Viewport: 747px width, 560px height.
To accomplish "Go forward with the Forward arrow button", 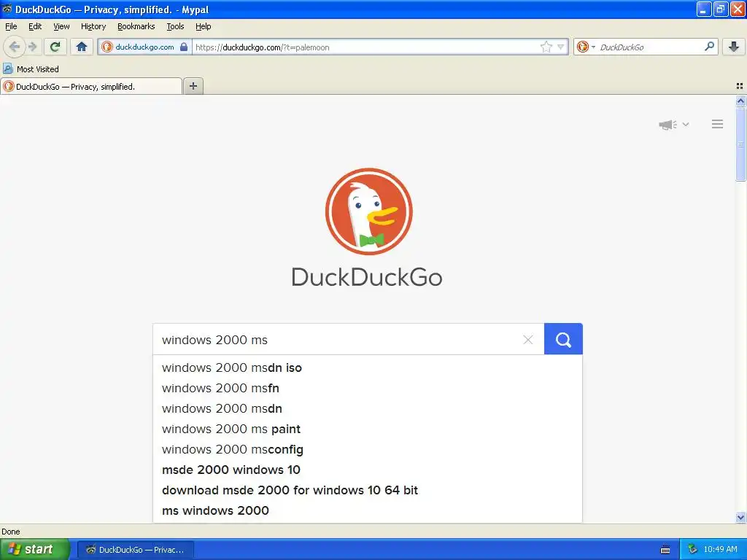I will tap(32, 47).
